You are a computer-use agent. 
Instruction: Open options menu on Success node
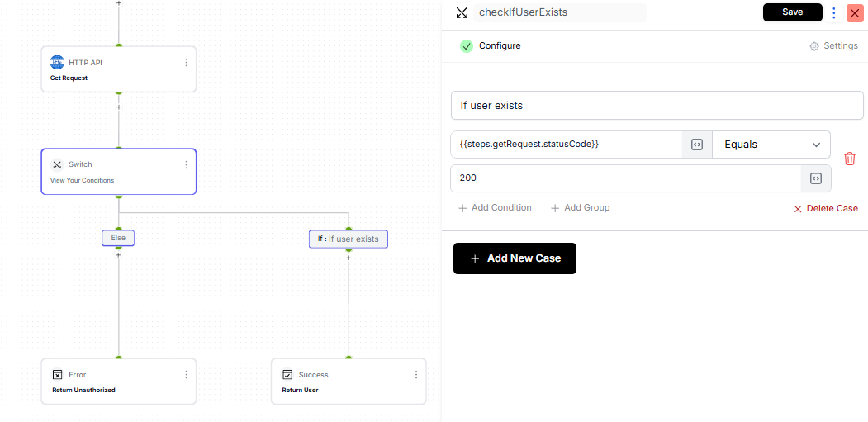415,374
